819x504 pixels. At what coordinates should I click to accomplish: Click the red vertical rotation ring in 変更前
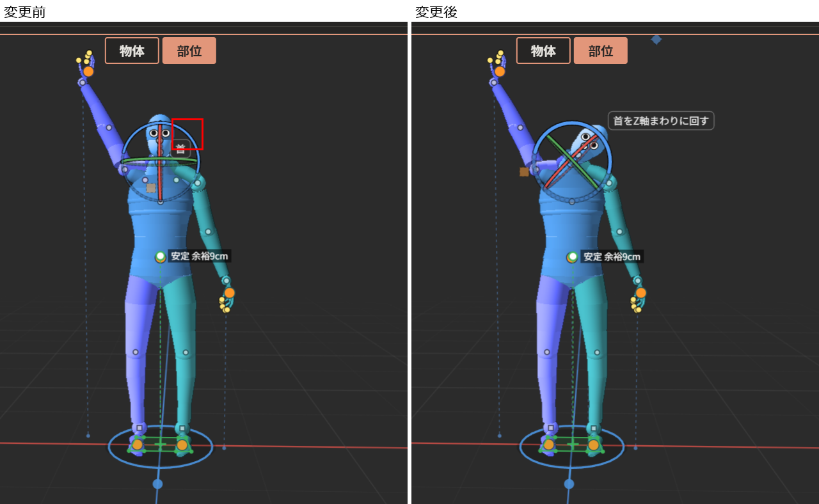pos(161,179)
